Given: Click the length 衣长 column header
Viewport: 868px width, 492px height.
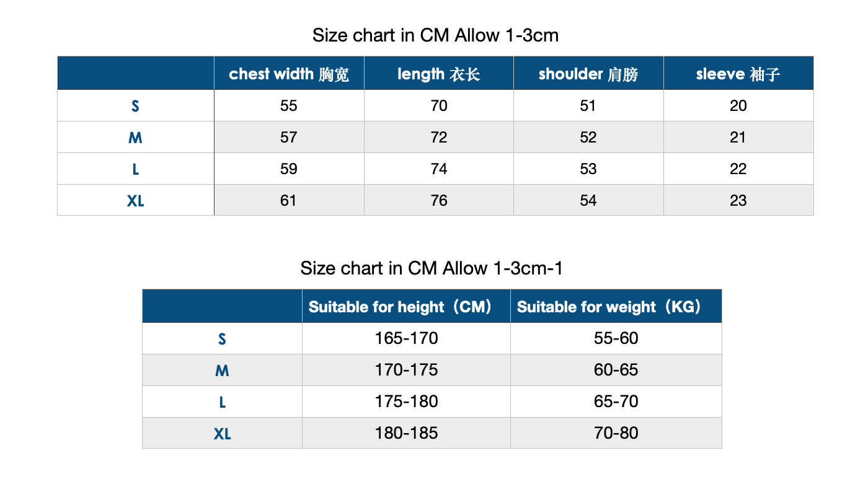Looking at the screenshot, I should point(438,74).
